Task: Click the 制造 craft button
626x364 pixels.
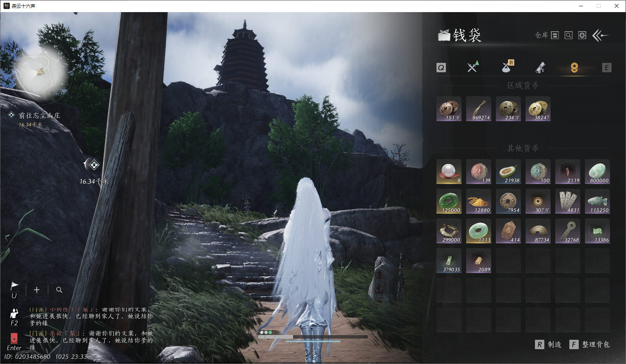Action: pos(548,344)
